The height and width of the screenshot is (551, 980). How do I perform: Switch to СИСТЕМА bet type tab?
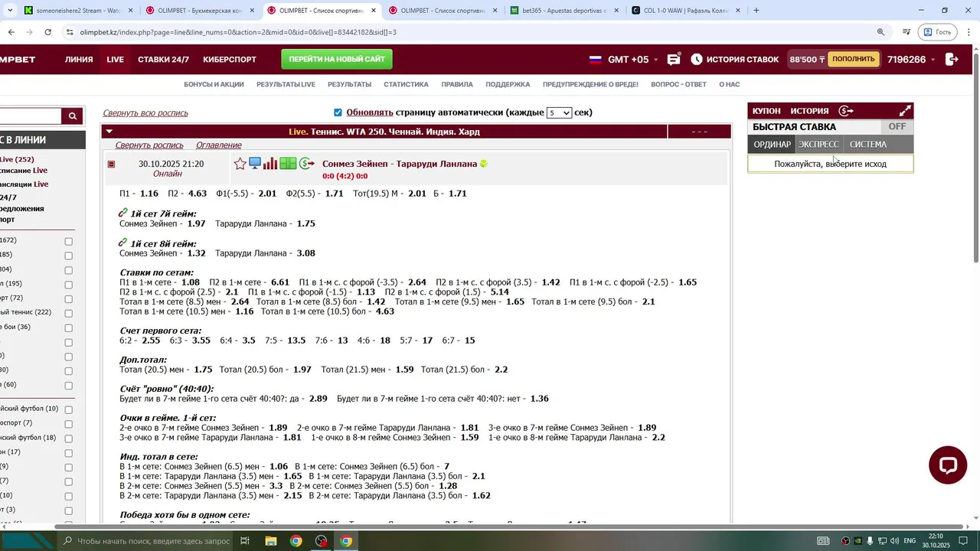(868, 144)
